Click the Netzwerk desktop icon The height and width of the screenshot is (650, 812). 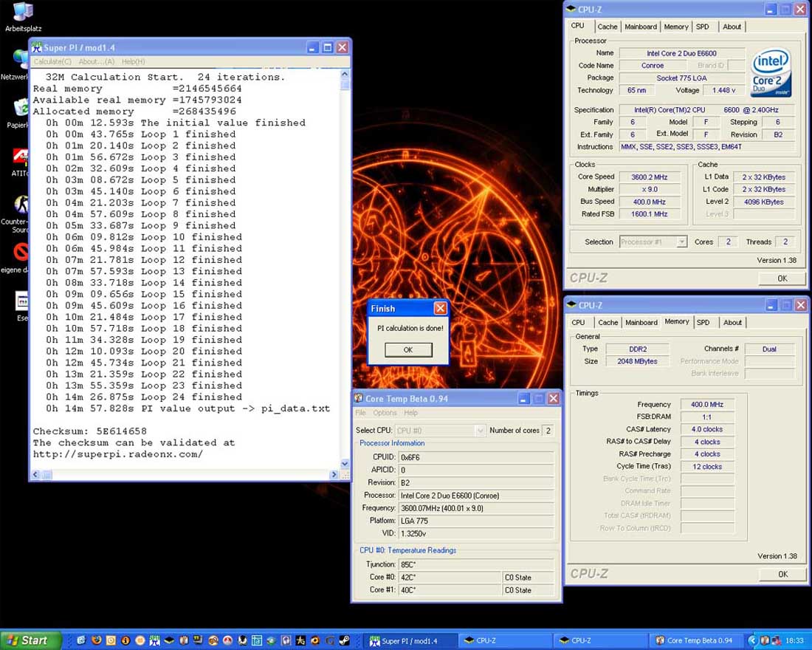[x=21, y=61]
